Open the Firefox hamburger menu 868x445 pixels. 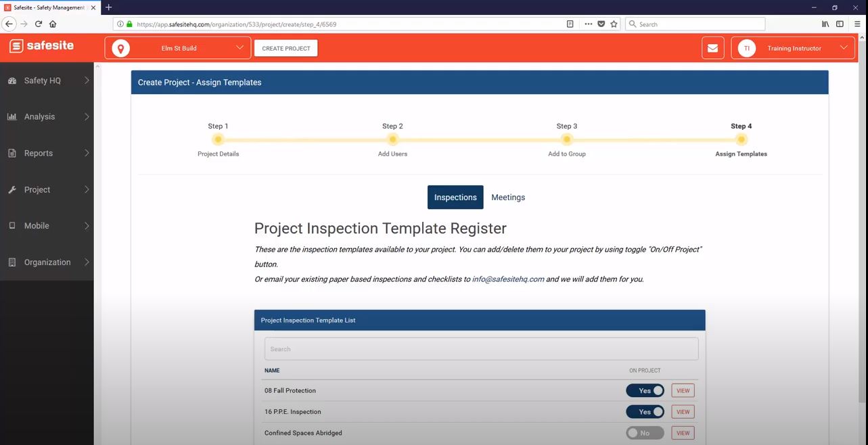[x=857, y=24]
